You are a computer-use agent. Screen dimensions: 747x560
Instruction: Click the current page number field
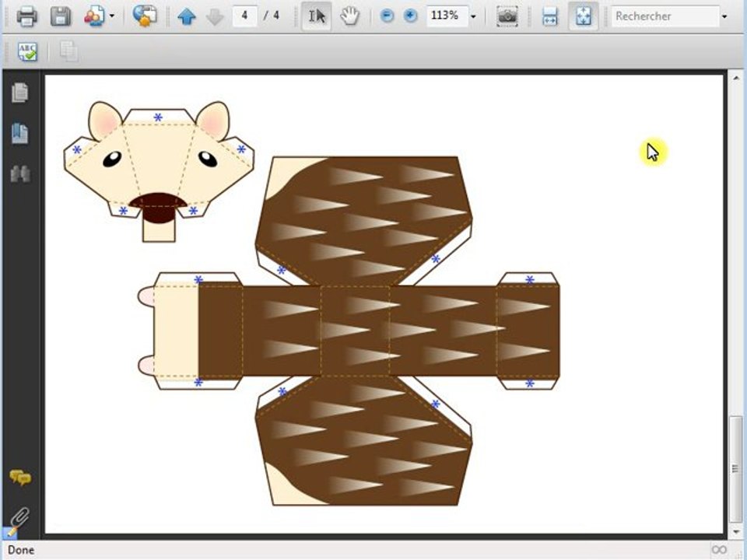click(x=244, y=16)
